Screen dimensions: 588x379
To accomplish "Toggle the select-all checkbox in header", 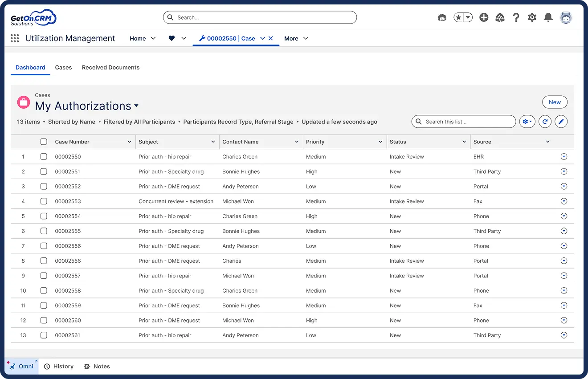I will click(44, 142).
